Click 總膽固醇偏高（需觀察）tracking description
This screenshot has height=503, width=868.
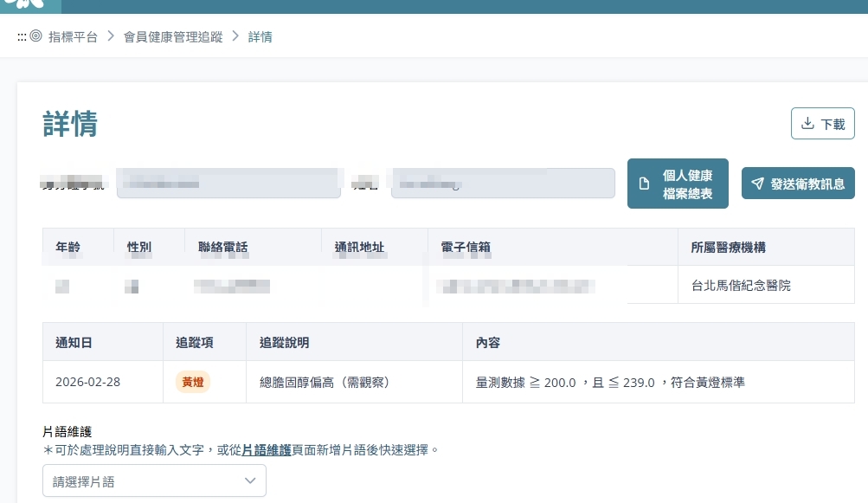click(x=325, y=382)
